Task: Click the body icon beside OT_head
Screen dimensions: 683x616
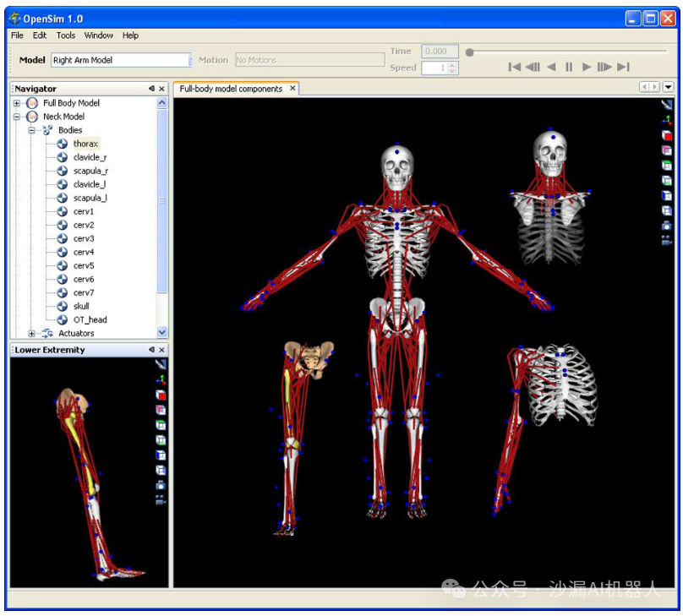Action: [63, 320]
